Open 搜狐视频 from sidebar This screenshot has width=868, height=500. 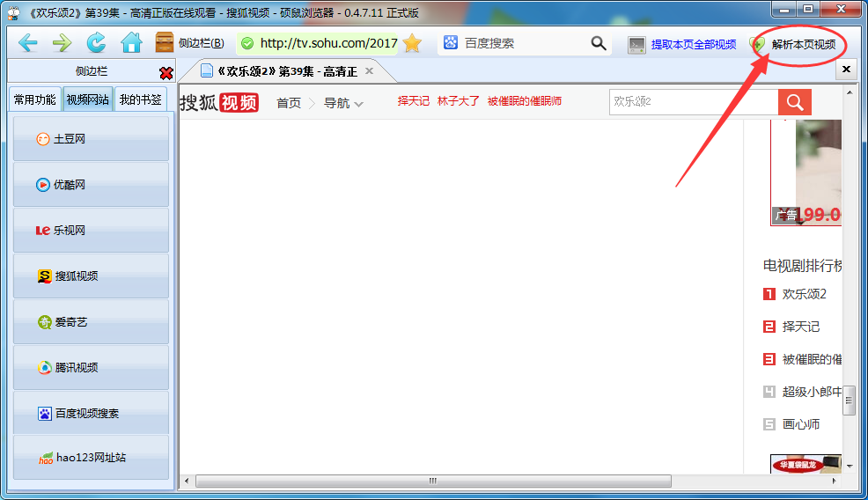tap(91, 276)
